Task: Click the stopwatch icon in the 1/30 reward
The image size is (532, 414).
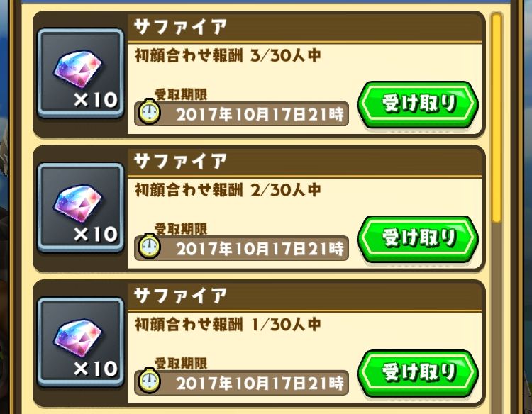Action: (149, 380)
